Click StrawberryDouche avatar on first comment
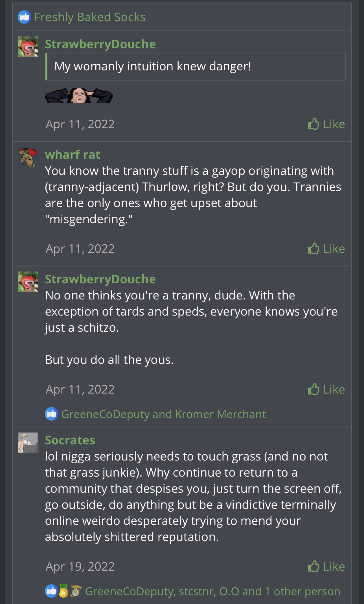This screenshot has width=364, height=604. click(28, 47)
